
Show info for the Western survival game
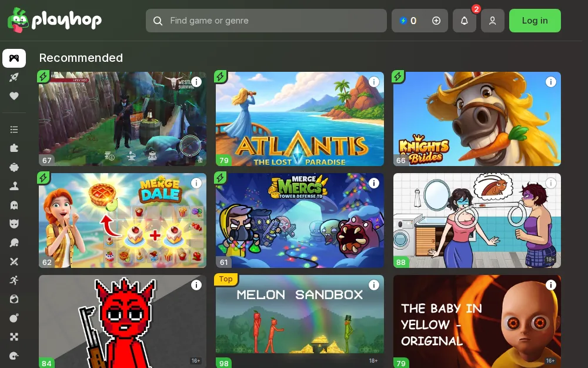tap(196, 82)
